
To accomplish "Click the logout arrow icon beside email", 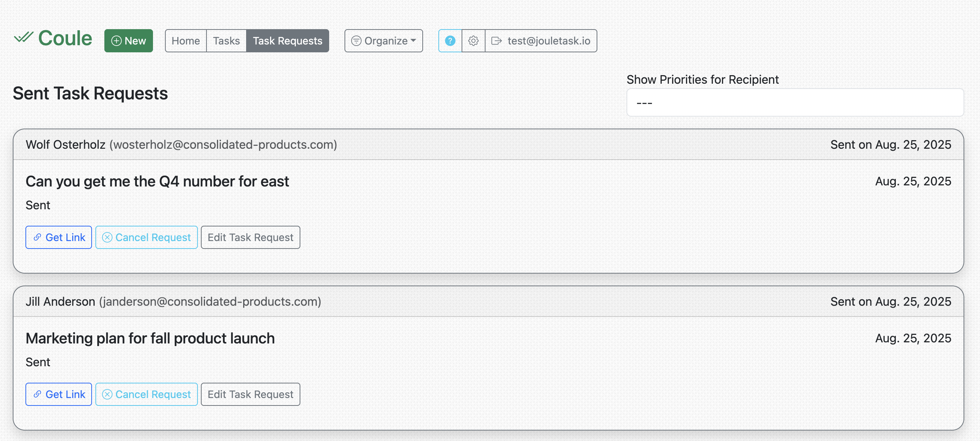I will 496,41.
